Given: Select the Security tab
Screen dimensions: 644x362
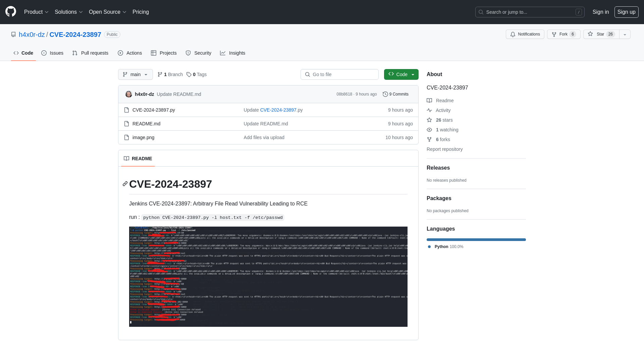Looking at the screenshot, I should point(199,53).
